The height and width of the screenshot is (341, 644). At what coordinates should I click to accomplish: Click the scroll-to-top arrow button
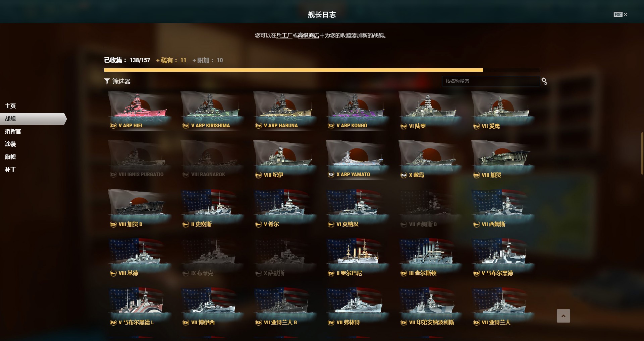pos(563,316)
